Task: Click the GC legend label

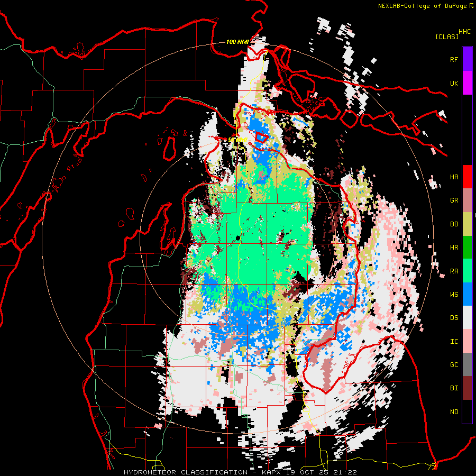Action: point(454,365)
